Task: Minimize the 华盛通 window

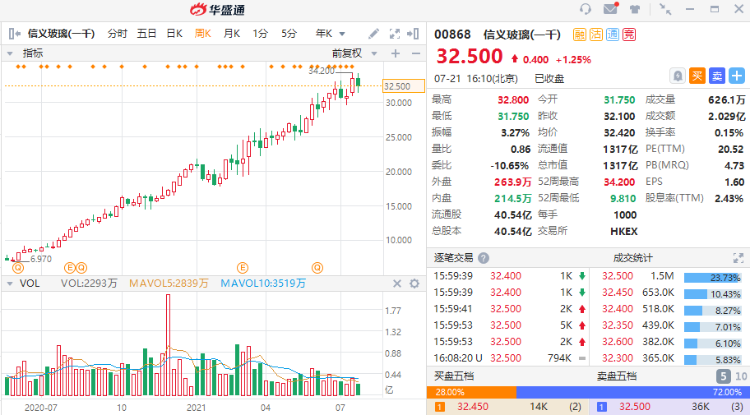Action: click(690, 9)
